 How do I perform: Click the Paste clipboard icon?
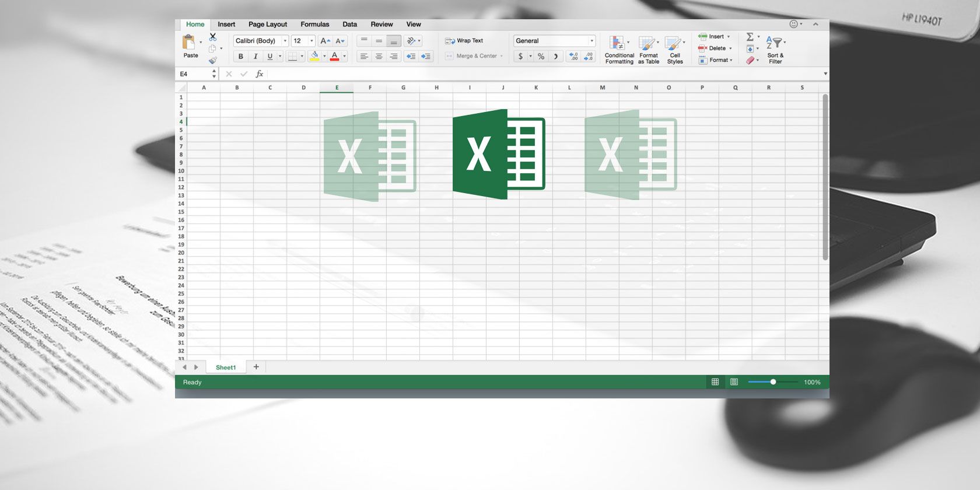189,42
